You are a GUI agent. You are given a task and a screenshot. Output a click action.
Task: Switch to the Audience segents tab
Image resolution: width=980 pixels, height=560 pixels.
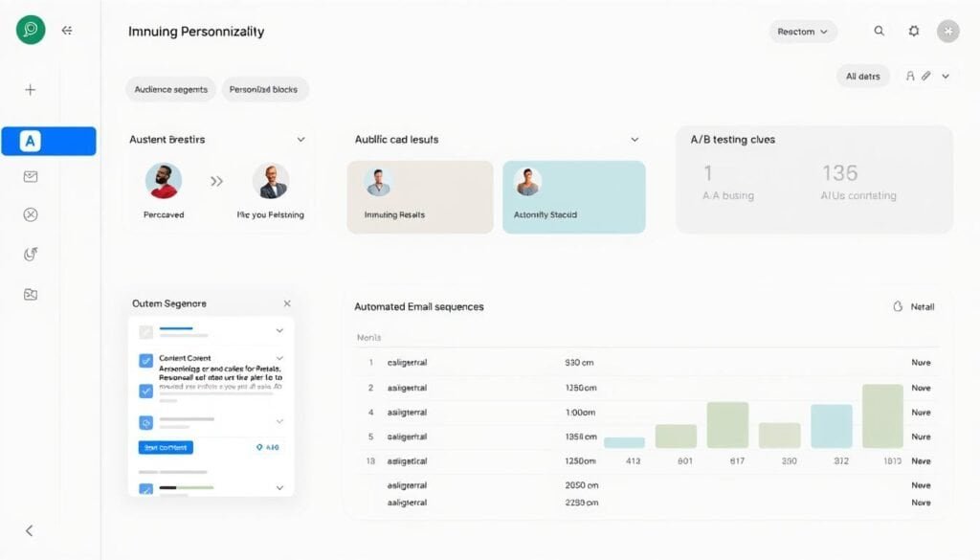pyautogui.click(x=170, y=88)
